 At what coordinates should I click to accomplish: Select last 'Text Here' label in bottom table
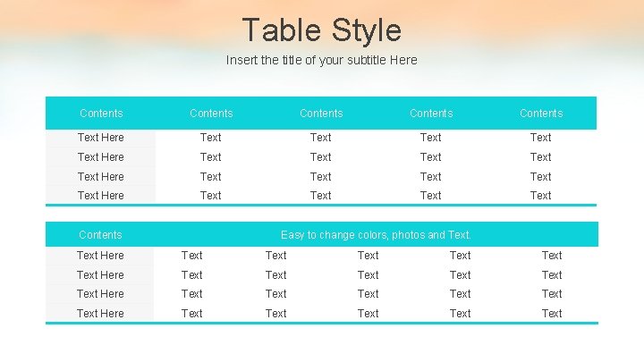[100, 314]
